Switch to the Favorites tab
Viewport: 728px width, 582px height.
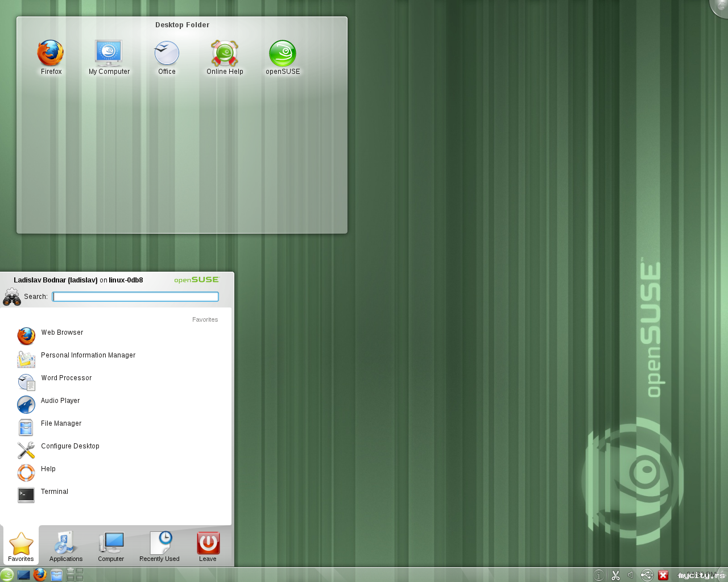point(21,546)
